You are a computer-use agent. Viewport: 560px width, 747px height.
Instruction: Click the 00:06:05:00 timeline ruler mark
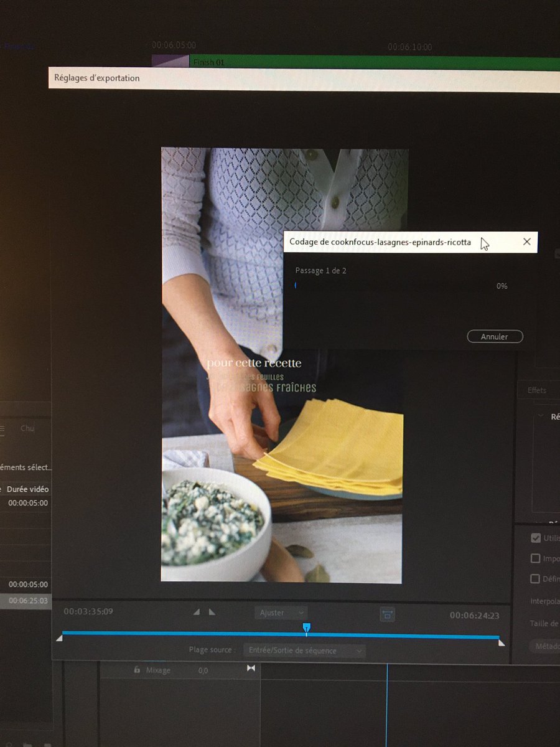[x=174, y=45]
